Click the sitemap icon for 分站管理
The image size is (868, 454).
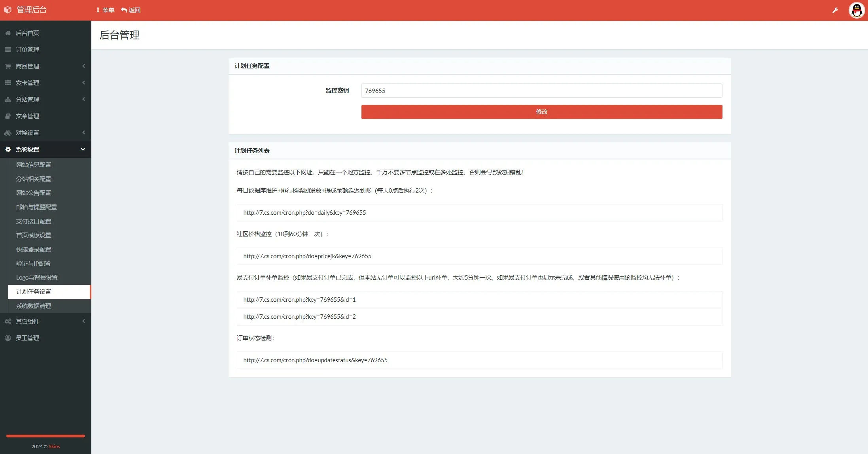(8, 100)
